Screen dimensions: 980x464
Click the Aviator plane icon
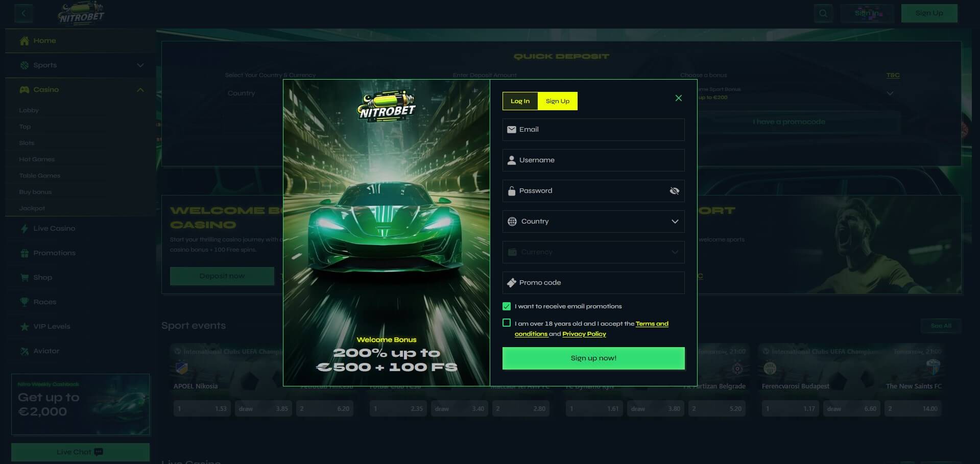[24, 351]
